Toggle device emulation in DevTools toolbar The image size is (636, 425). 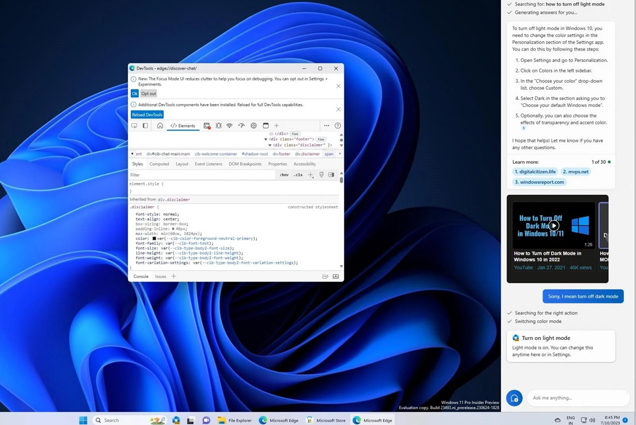(x=145, y=126)
